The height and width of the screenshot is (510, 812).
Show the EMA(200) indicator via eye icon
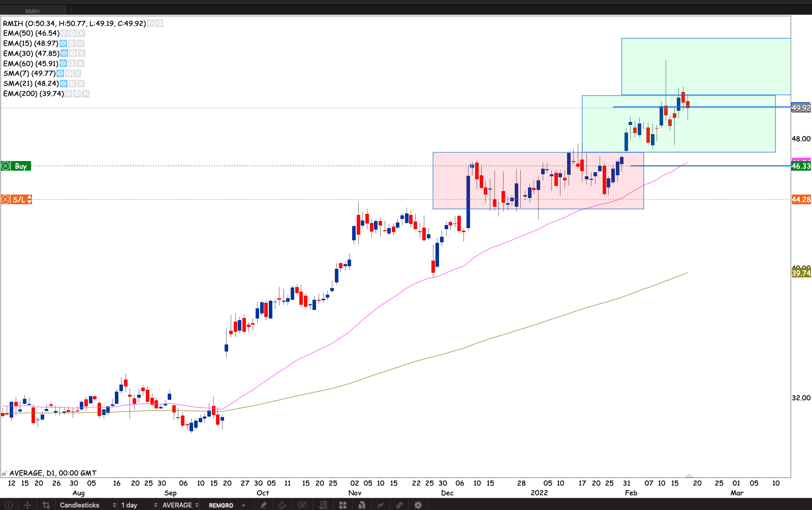pos(69,94)
